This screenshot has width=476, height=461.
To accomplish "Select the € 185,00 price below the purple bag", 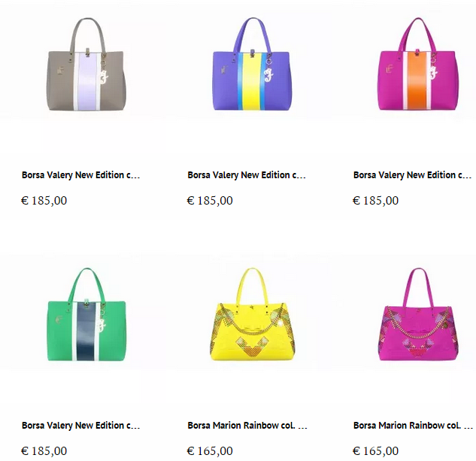I will coord(210,201).
